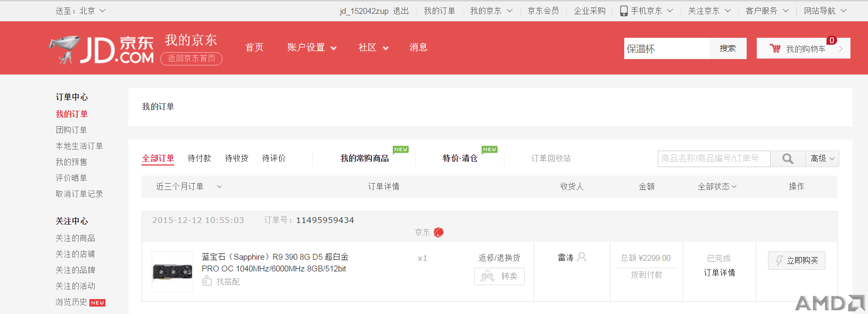Expand the 高级 advanced search dropdown
Screen dimensions: 868x314
click(x=823, y=159)
